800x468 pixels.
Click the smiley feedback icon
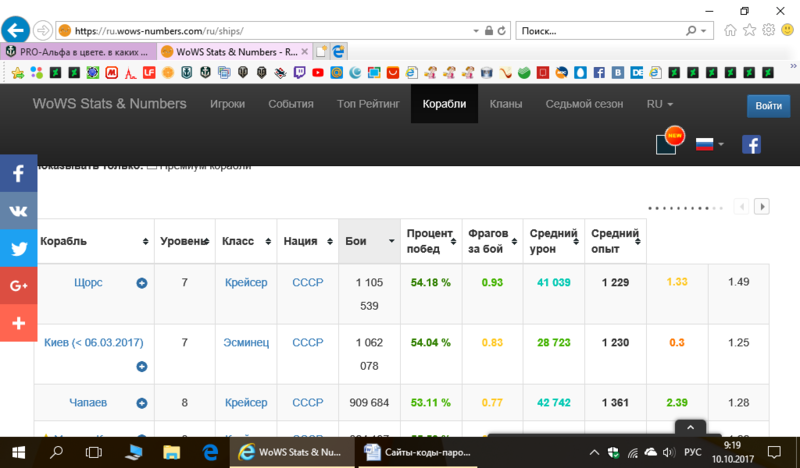tap(788, 30)
